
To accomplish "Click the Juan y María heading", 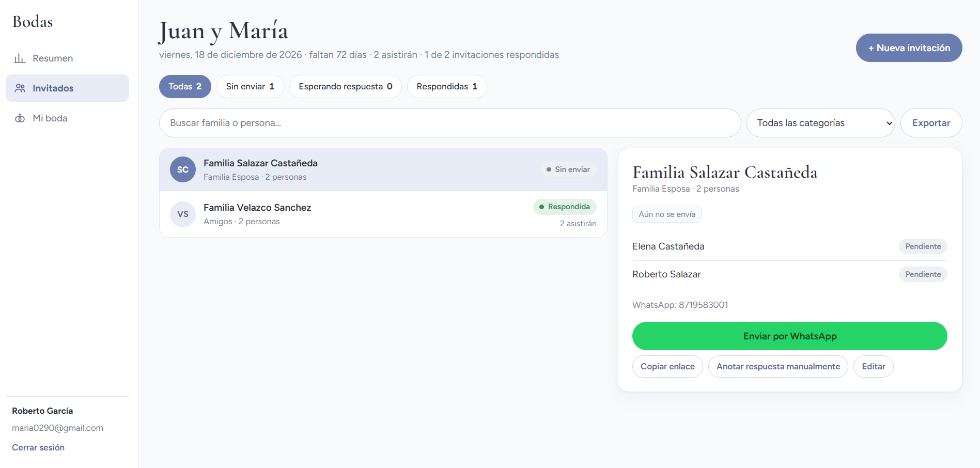I will (223, 31).
